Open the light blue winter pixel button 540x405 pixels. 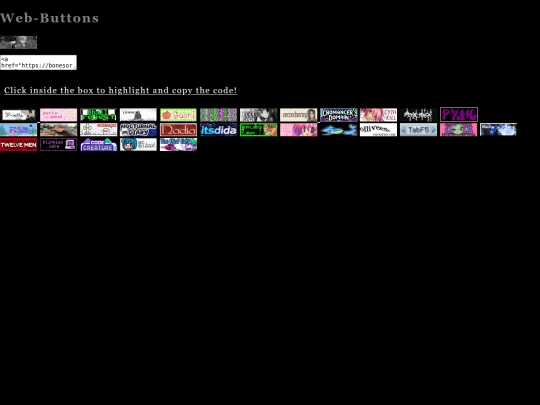tap(19, 130)
